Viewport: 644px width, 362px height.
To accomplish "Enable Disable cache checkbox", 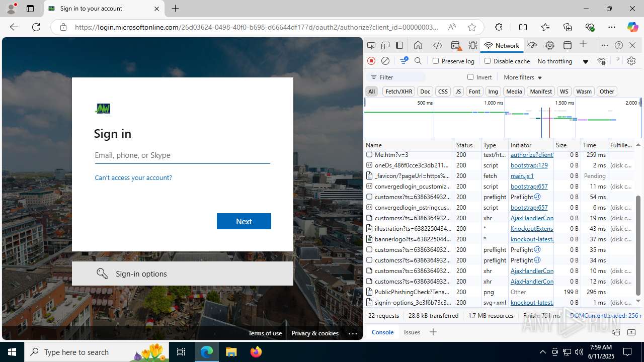I will coord(487,61).
